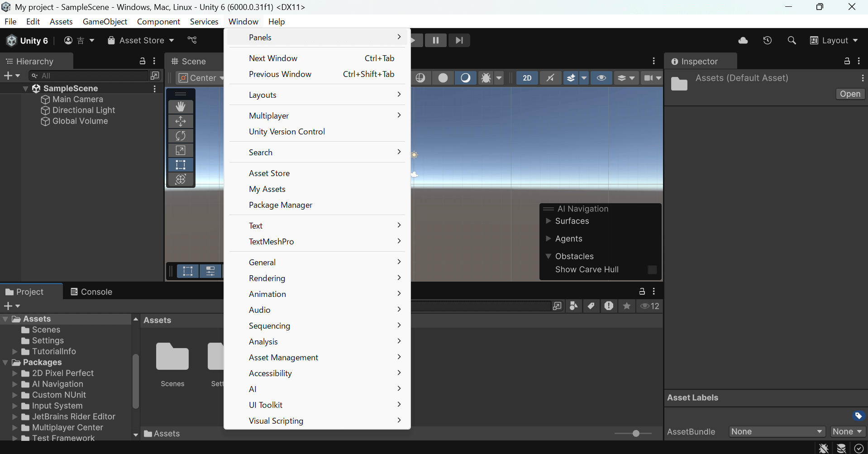Choose Package Manager from Window menu
868x454 pixels.
tap(317, 205)
